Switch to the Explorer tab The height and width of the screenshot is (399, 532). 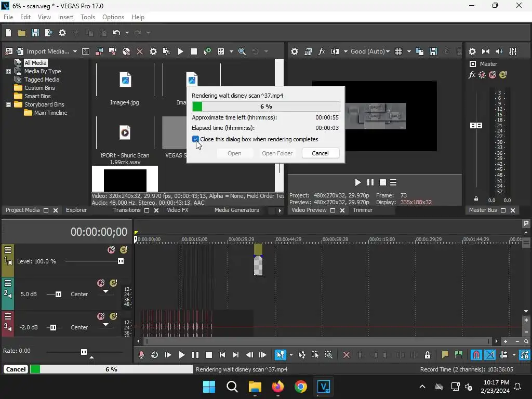76,210
